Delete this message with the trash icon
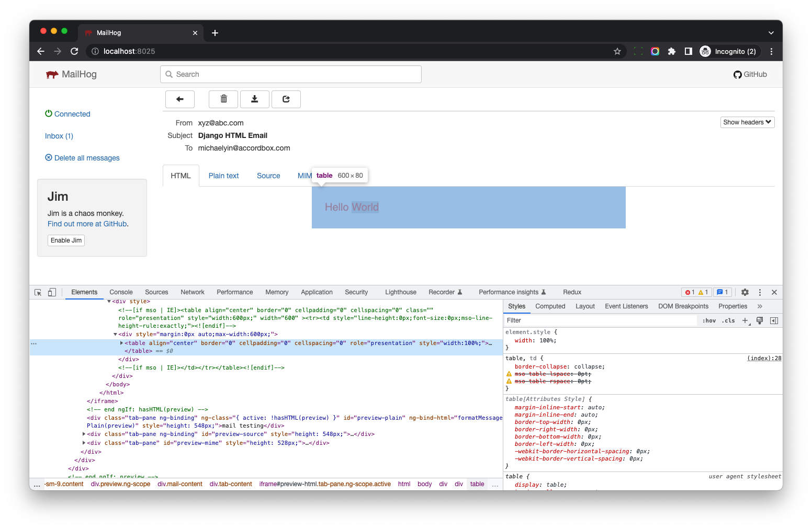This screenshot has width=812, height=529. (223, 99)
